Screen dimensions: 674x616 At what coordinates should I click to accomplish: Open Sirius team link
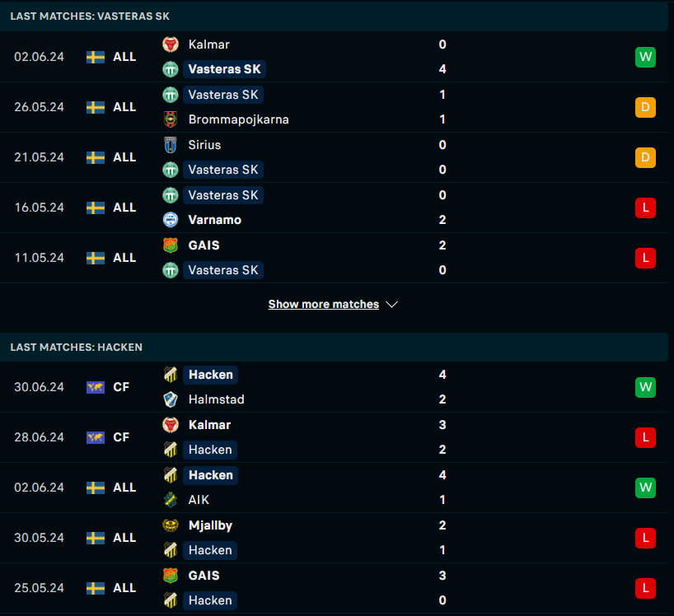204,145
